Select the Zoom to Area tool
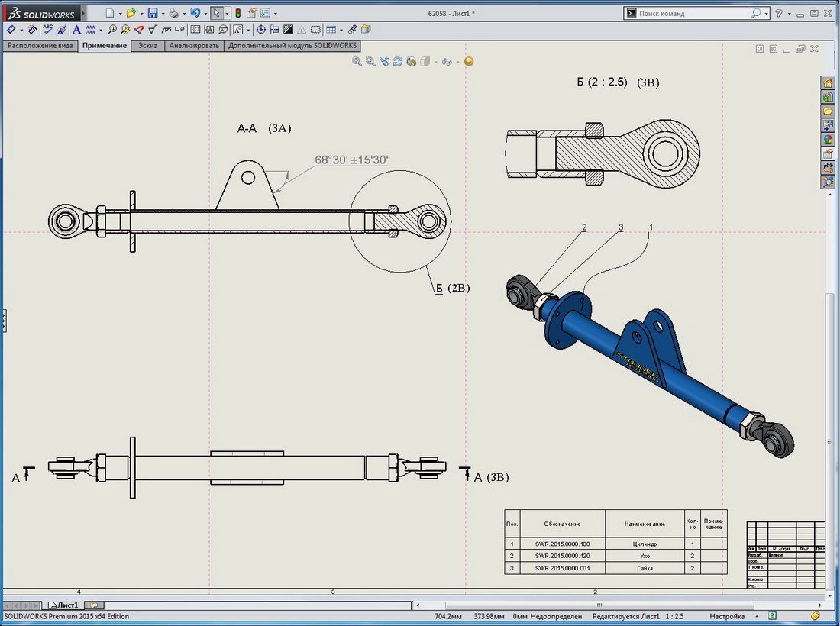The width and height of the screenshot is (840, 626). 370,62
